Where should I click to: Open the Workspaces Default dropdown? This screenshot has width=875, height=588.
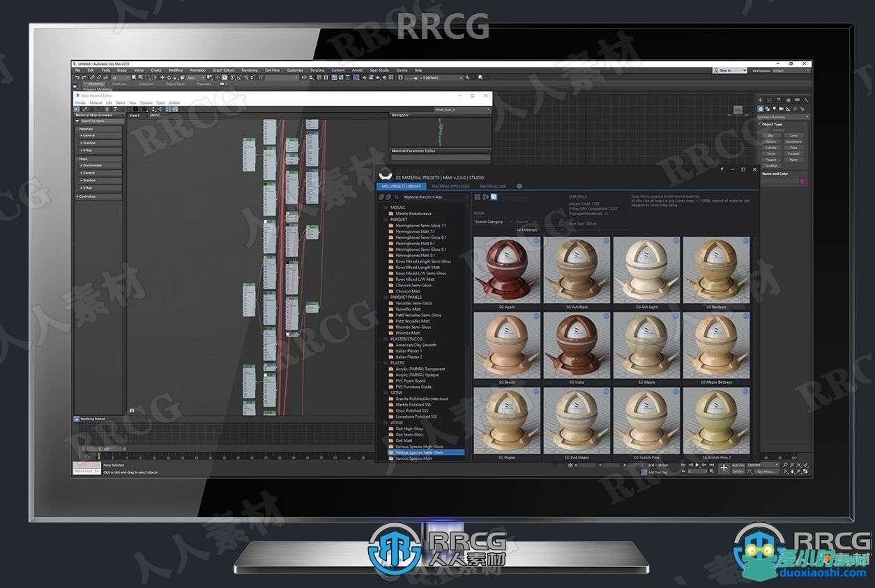click(x=790, y=70)
